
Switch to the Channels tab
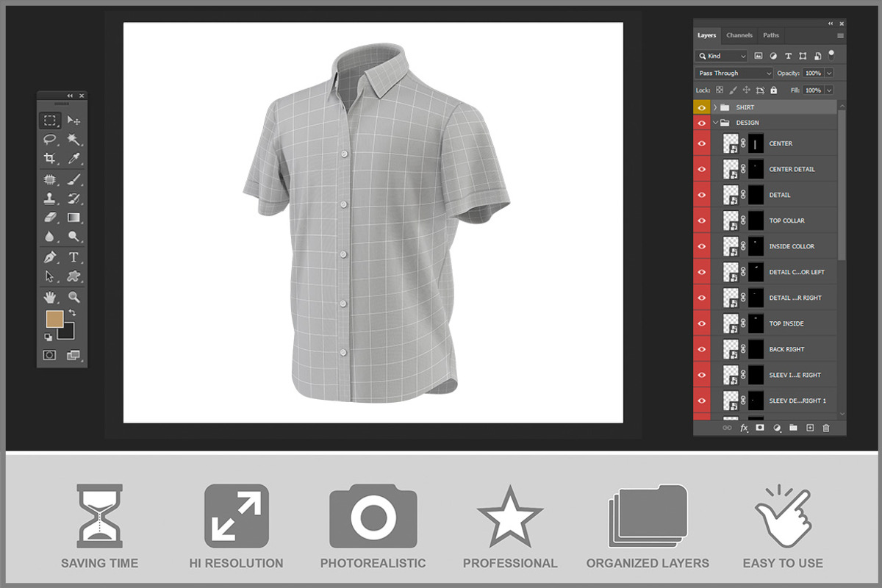coord(739,35)
